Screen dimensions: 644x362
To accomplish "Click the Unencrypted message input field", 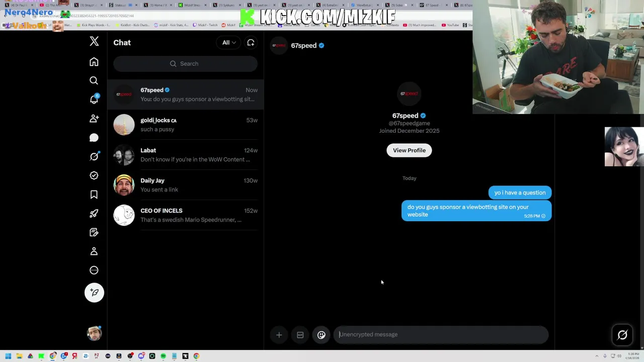I will coord(441,335).
